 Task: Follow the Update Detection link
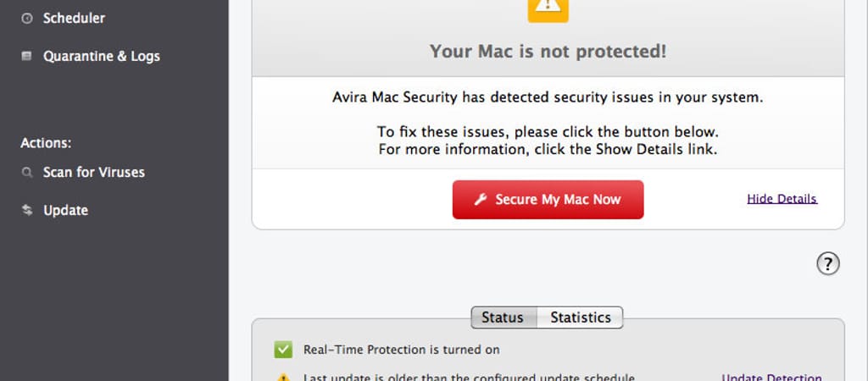[771, 378]
